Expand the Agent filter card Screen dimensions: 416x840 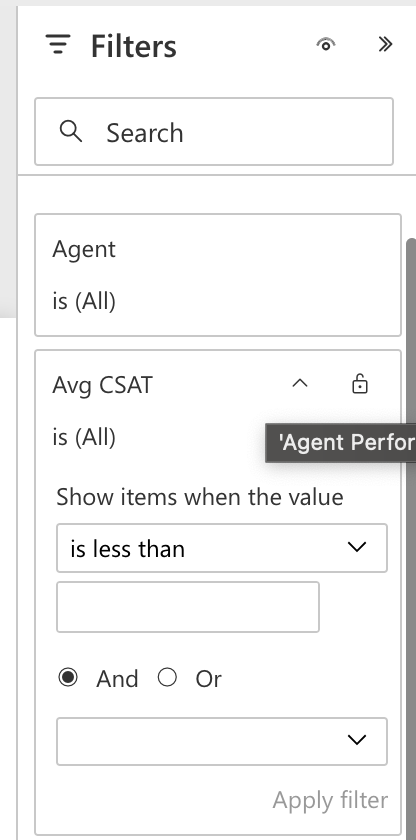click(x=218, y=275)
